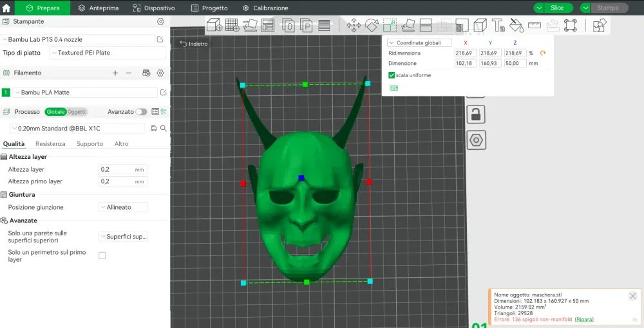Select the Move tool

pyautogui.click(x=354, y=26)
